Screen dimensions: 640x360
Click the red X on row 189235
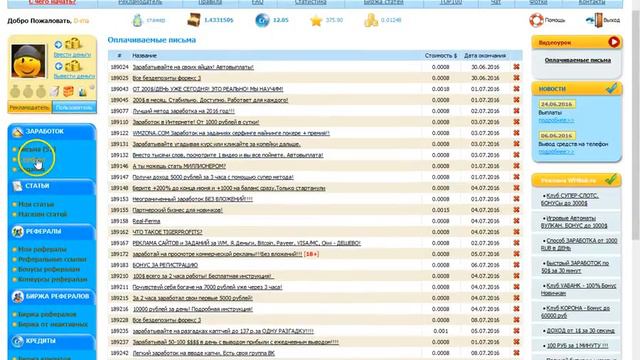516,331
